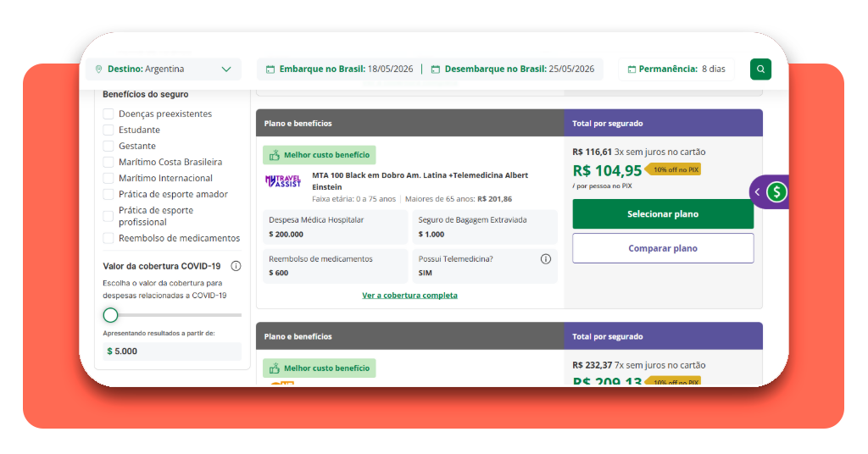Click the 10% off no PIX badge
The height and width of the screenshot is (454, 868).
[x=673, y=169]
